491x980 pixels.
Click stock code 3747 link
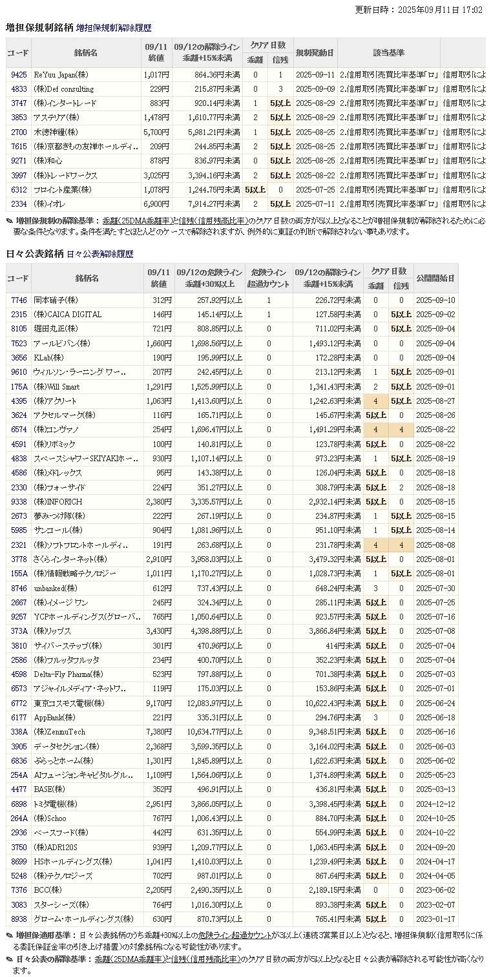click(x=19, y=103)
